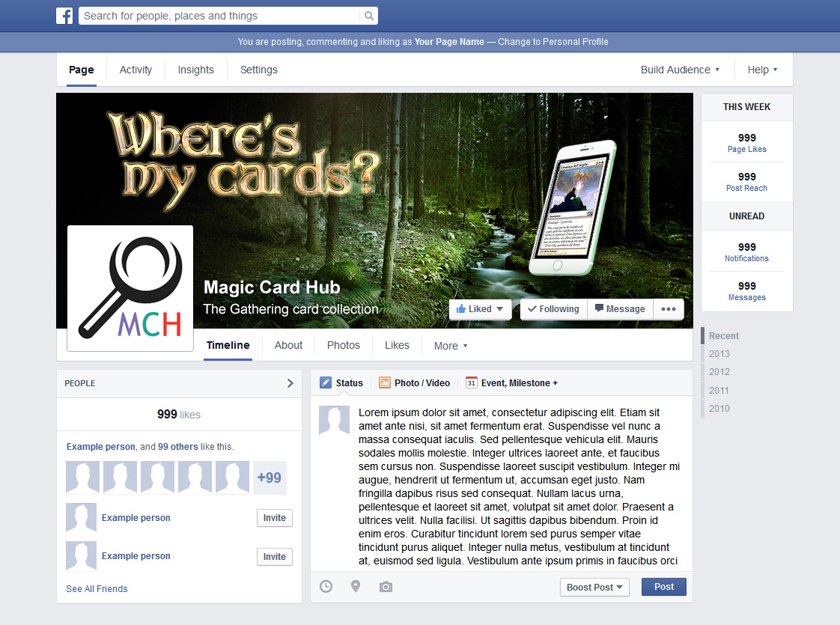Click inside the search input field
The height and width of the screenshot is (625, 840).
click(217, 15)
